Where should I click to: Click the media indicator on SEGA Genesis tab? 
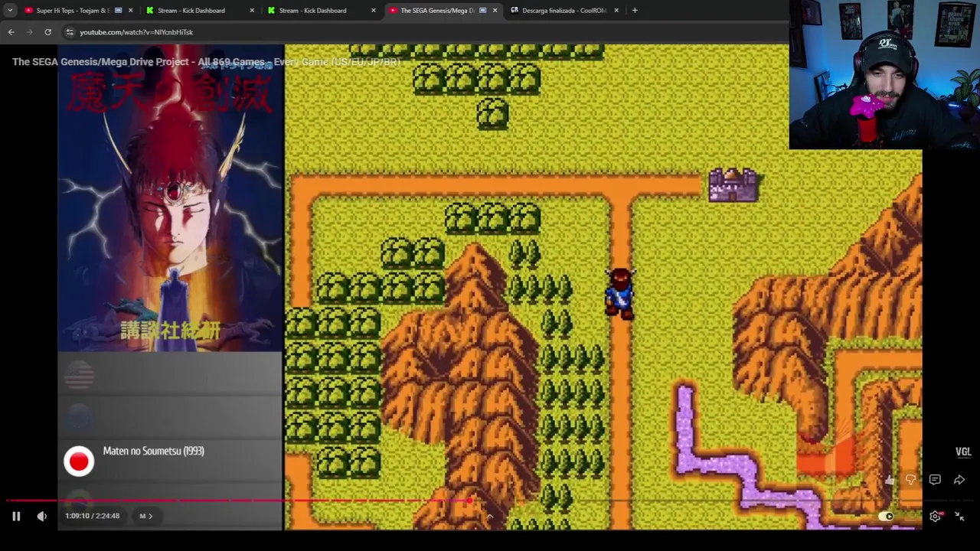[x=482, y=10]
